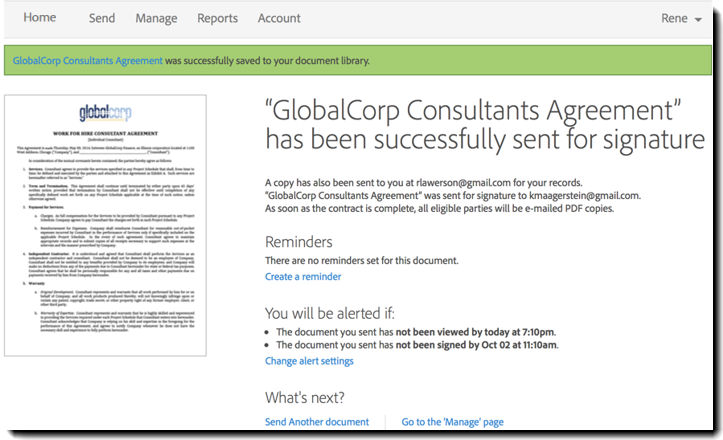Open the Home menu item
723x440 pixels.
pos(40,18)
